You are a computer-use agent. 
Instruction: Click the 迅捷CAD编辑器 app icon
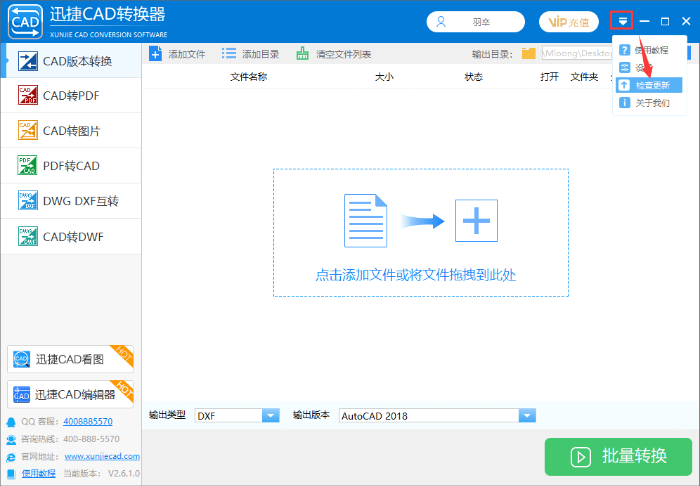pos(21,395)
